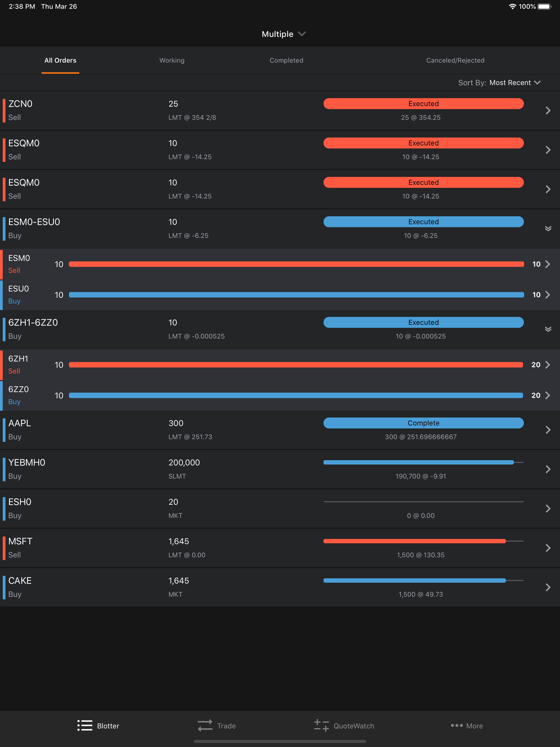560x747 pixels.
Task: Select the ESH0 Buy market order
Action: click(x=280, y=509)
